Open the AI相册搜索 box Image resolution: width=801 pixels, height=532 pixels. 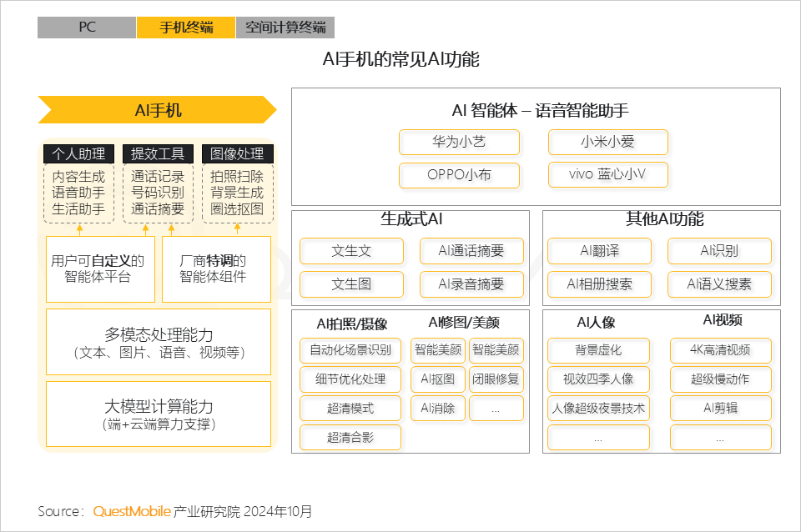(599, 284)
